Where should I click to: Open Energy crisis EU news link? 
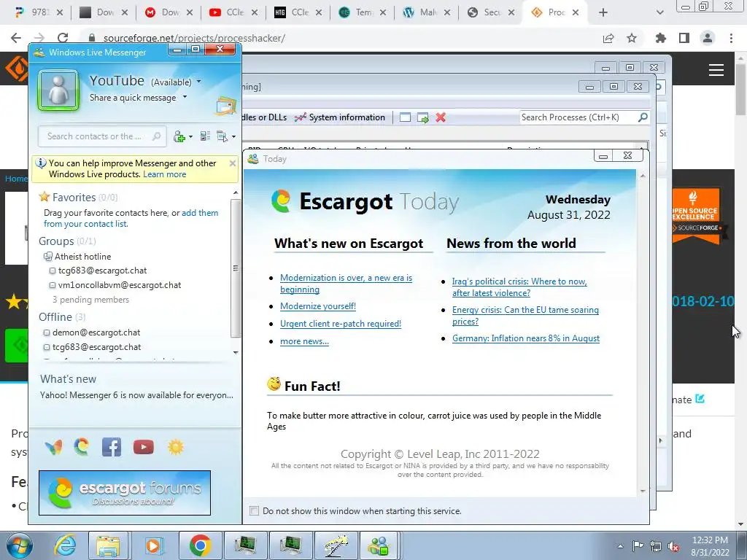pyautogui.click(x=525, y=316)
